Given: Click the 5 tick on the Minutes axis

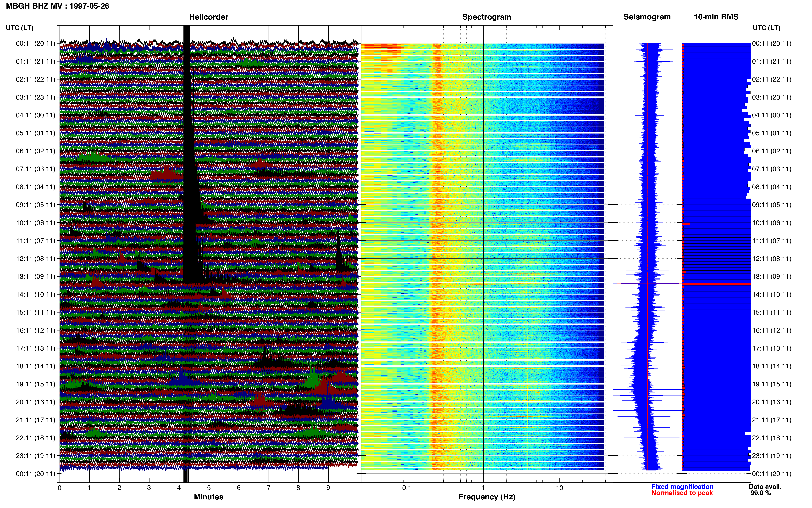Looking at the screenshot, I should (209, 488).
